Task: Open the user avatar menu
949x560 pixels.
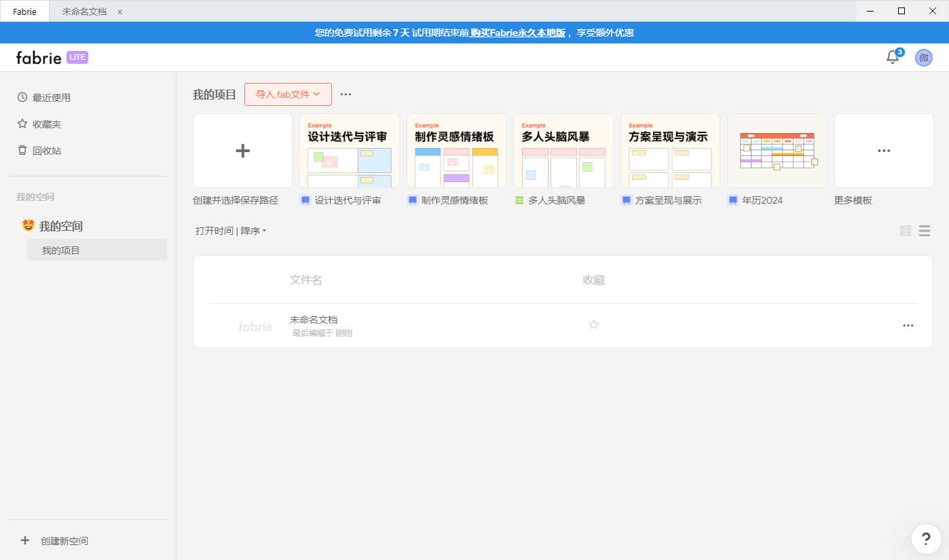Action: click(x=923, y=58)
